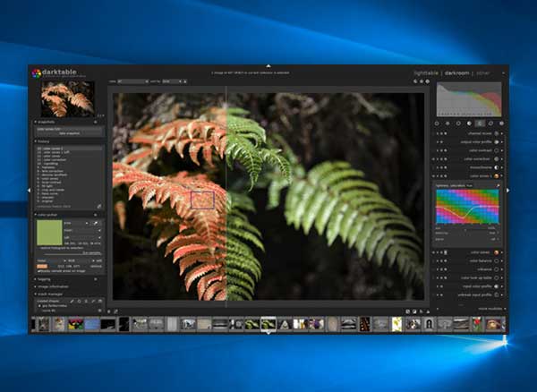Toggle the monochrome module switch
The image size is (537, 392).
click(497, 167)
